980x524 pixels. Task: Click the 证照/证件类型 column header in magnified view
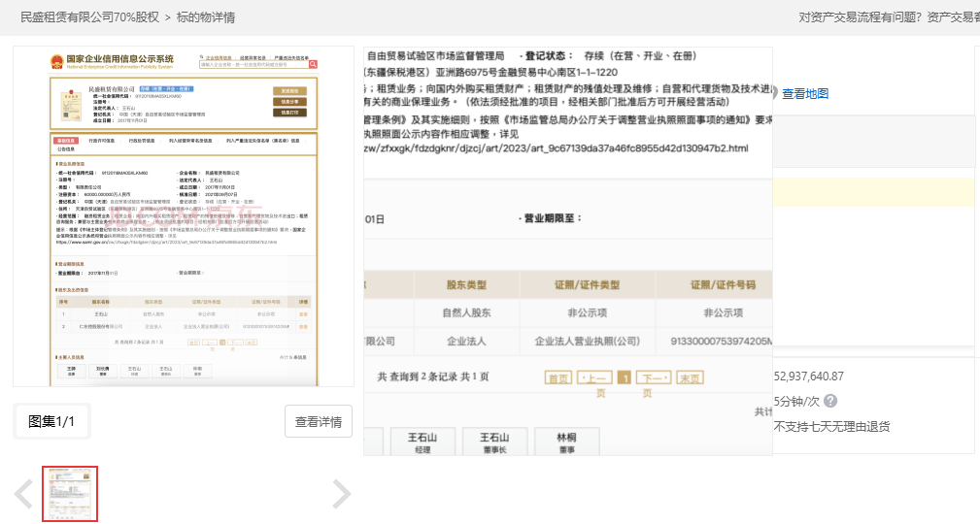pos(587,284)
